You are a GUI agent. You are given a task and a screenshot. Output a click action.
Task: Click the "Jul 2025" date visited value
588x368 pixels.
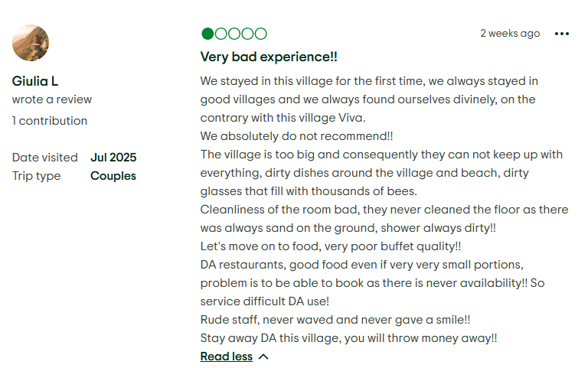point(113,158)
